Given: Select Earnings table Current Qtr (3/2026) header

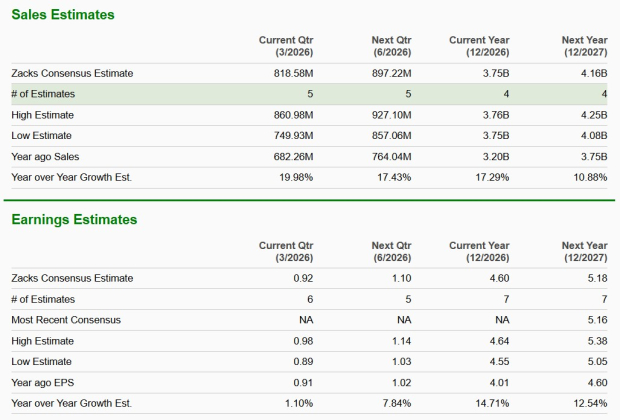Looking at the screenshot, I should pyautogui.click(x=286, y=252).
